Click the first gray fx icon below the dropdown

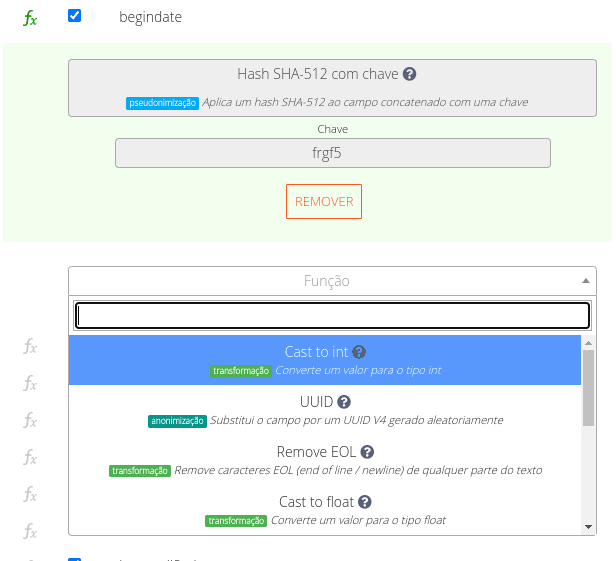[30, 347]
